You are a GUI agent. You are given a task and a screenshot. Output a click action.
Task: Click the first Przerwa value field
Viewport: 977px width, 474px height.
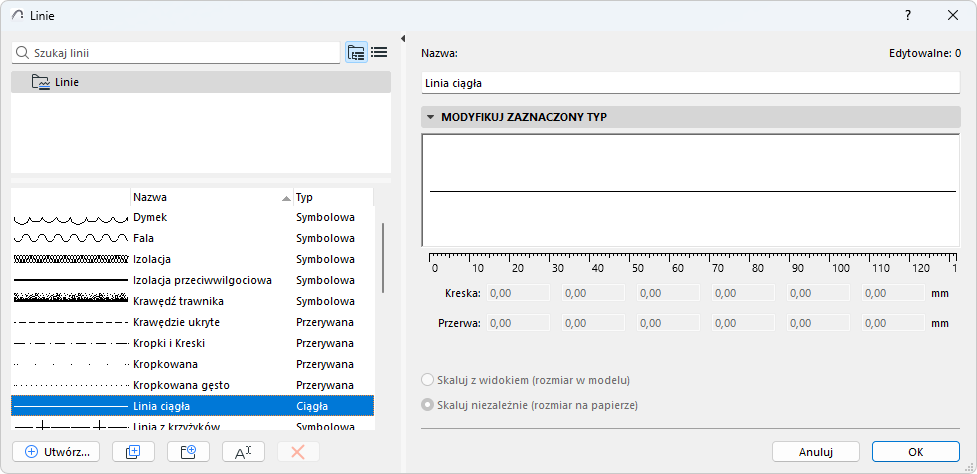click(518, 323)
